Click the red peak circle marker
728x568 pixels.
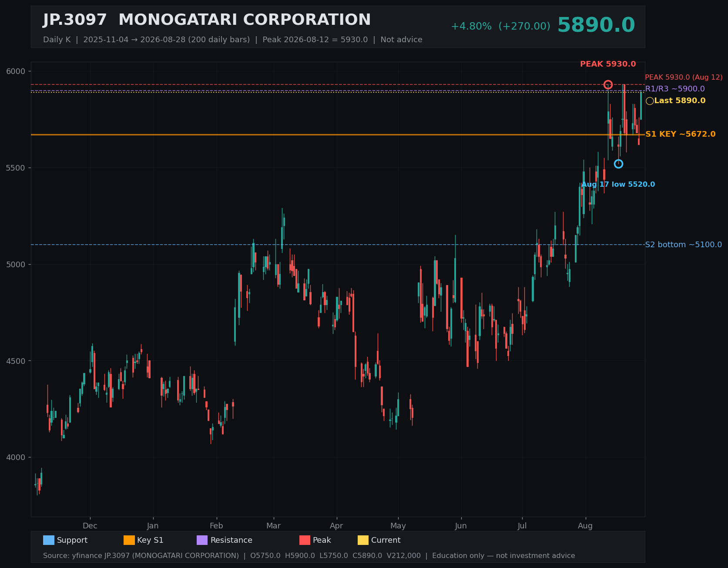[608, 84]
